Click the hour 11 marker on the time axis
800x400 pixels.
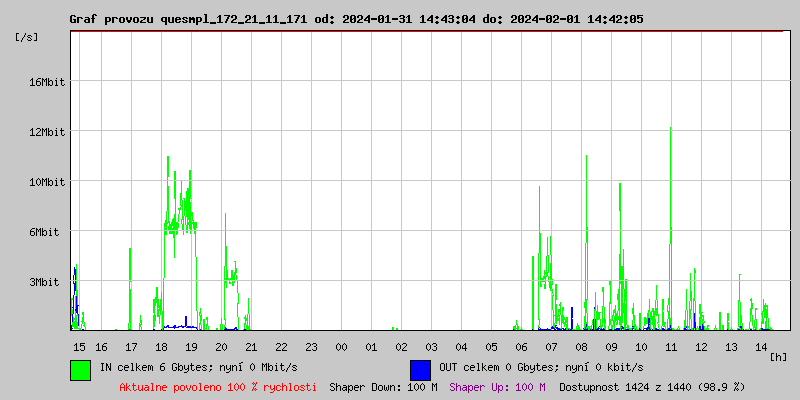pos(671,347)
